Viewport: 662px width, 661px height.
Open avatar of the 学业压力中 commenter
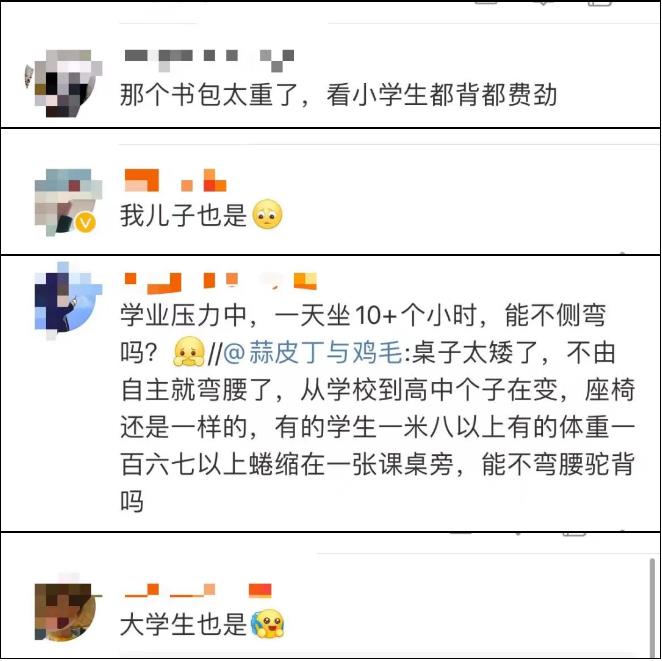click(68, 300)
